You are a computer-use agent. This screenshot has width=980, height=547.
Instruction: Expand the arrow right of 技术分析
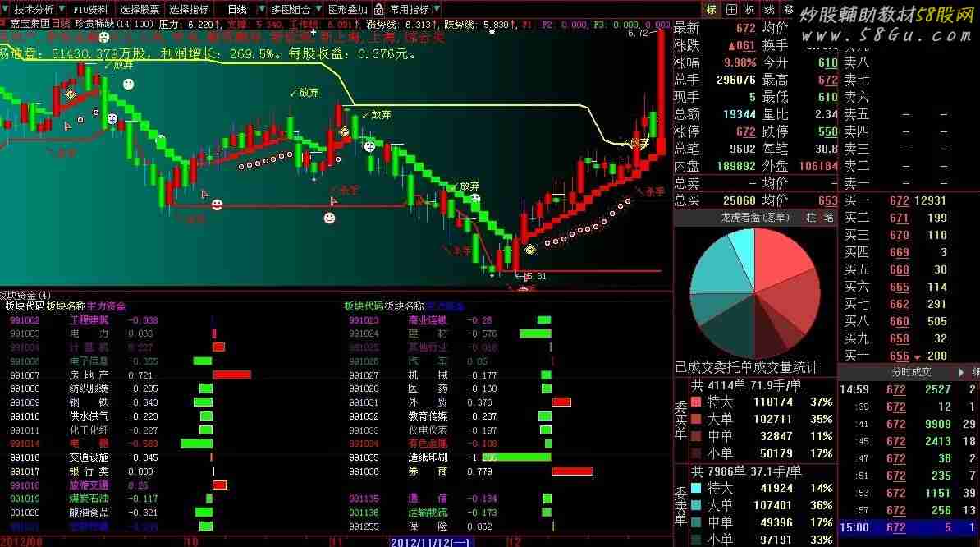pyautogui.click(x=62, y=9)
